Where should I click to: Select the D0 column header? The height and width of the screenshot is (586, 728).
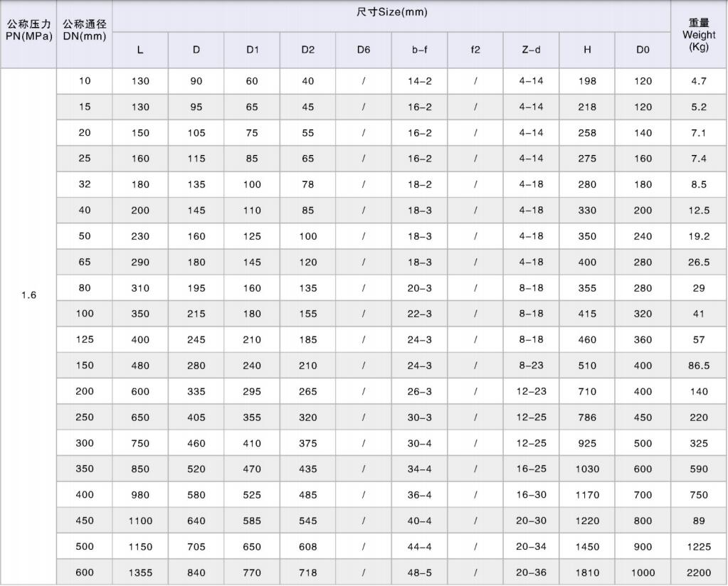coord(643,50)
